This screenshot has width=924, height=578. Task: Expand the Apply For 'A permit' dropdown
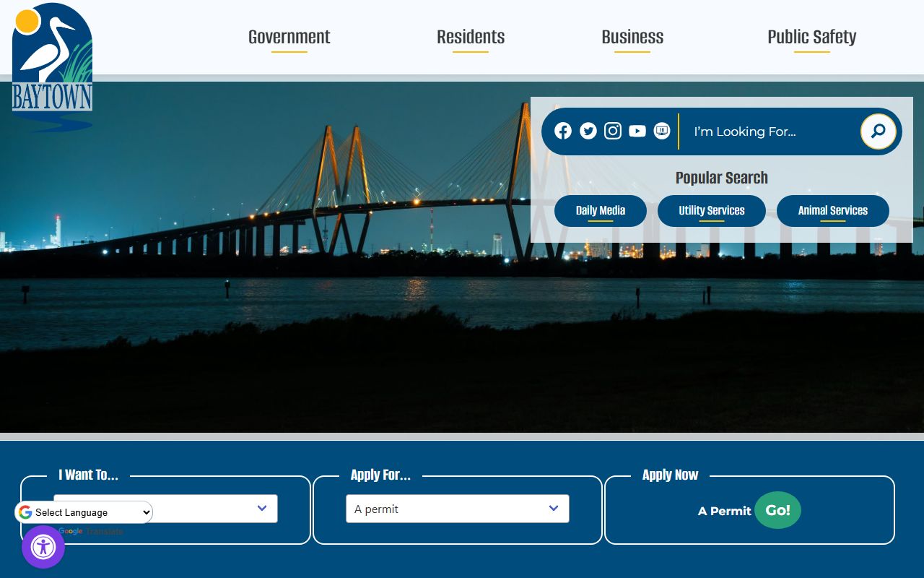(x=458, y=509)
